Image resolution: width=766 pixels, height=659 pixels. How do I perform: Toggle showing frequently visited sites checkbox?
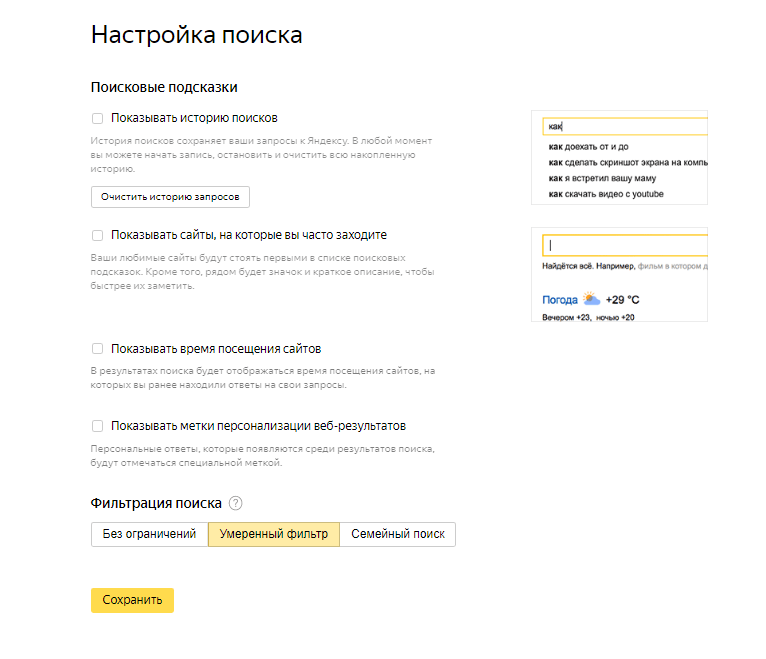click(98, 235)
